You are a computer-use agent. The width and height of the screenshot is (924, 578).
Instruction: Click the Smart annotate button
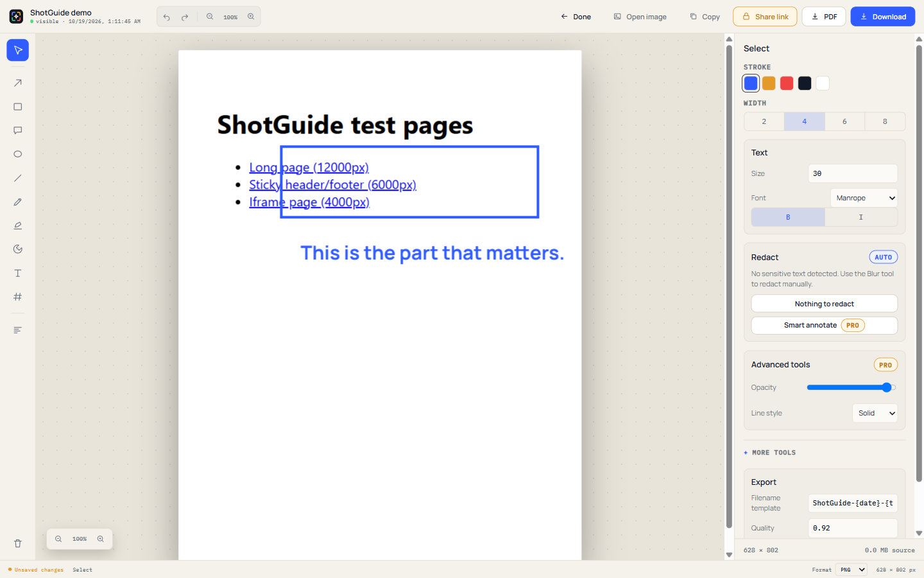point(825,326)
